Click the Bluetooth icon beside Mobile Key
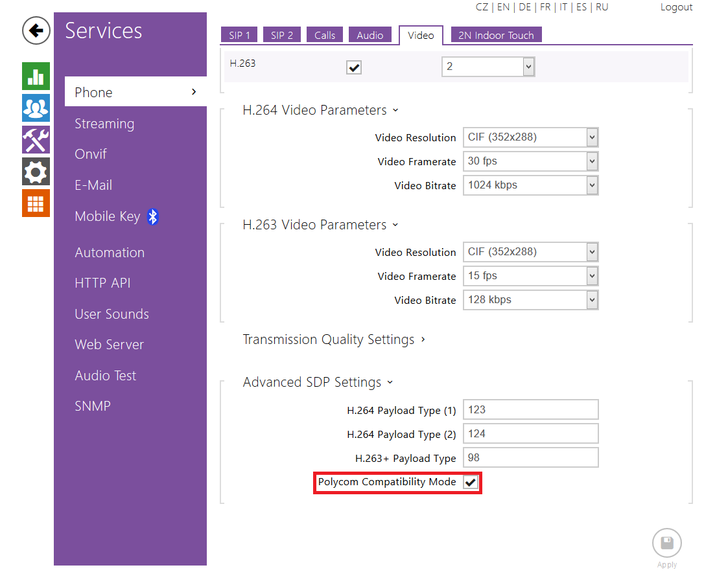 [x=153, y=216]
